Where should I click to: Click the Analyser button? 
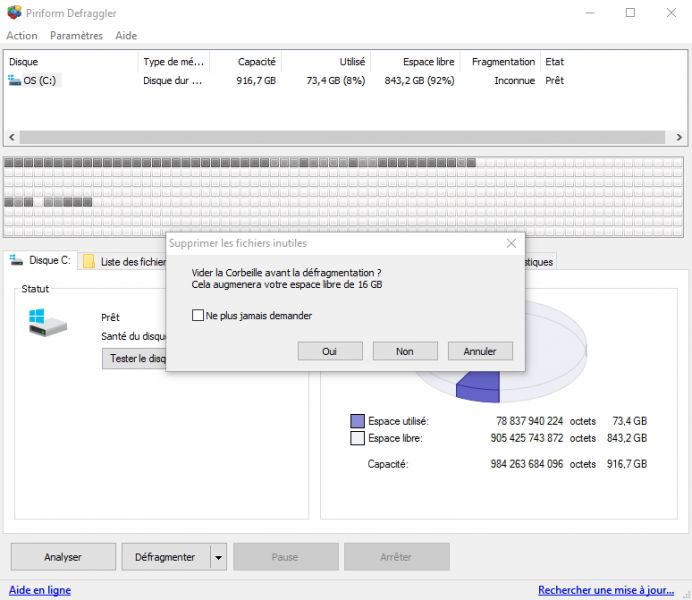tap(63, 557)
